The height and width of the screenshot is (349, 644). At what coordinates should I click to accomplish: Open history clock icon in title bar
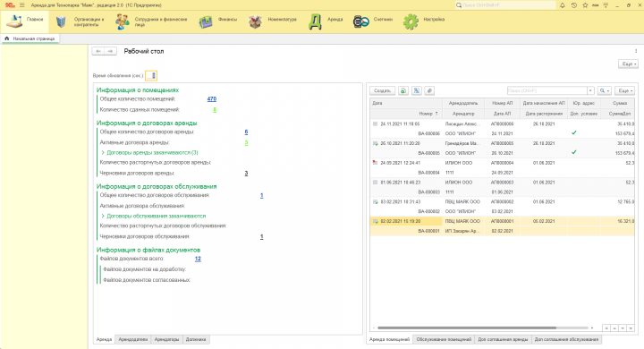[573, 5]
